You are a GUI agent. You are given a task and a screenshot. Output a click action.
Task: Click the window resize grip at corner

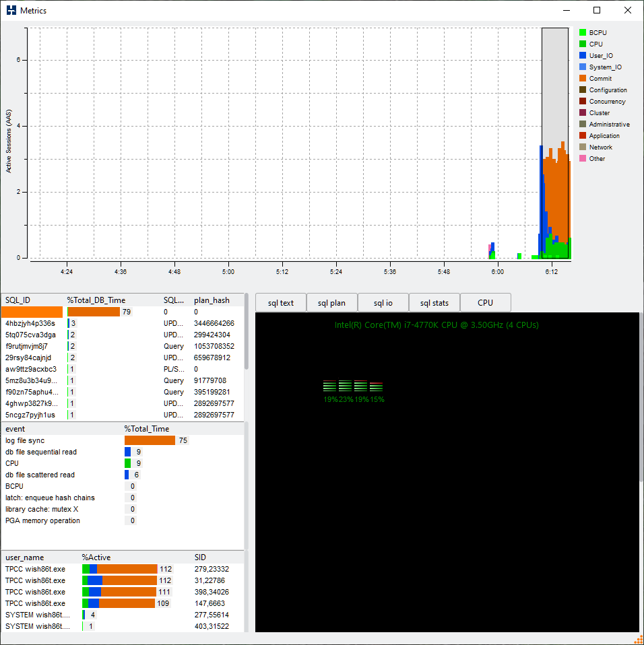(x=638, y=640)
